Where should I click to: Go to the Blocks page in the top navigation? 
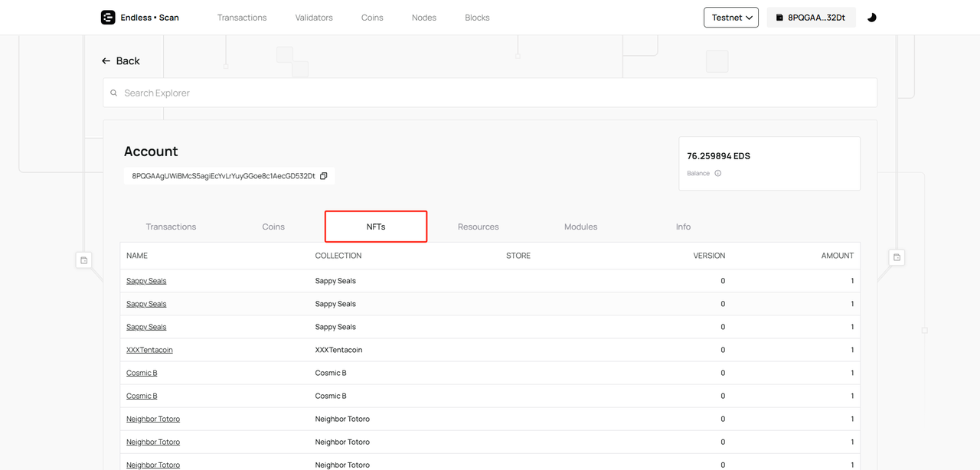[x=477, y=18]
